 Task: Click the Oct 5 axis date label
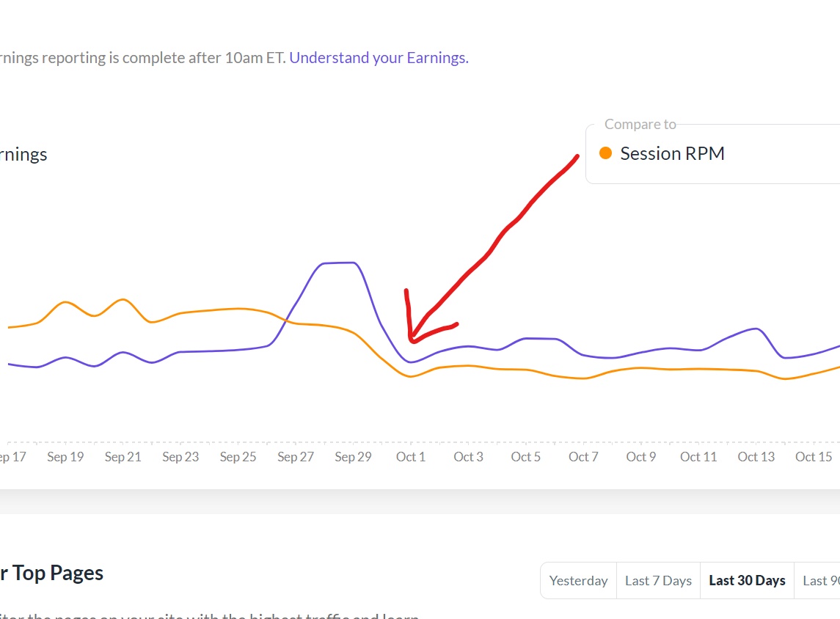[525, 457]
